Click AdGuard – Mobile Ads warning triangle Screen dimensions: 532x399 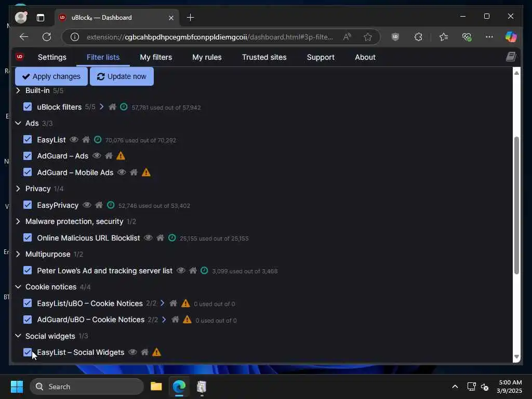tap(146, 172)
